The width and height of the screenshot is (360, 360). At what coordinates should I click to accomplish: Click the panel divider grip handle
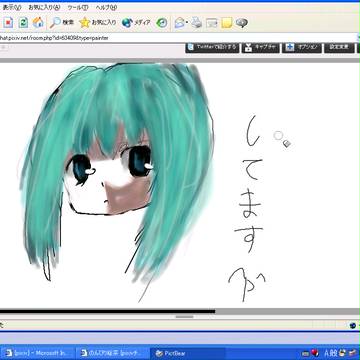[185, 317]
